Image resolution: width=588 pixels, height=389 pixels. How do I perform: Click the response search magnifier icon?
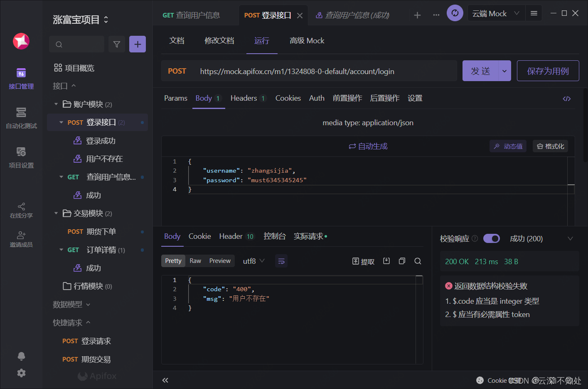(x=418, y=261)
